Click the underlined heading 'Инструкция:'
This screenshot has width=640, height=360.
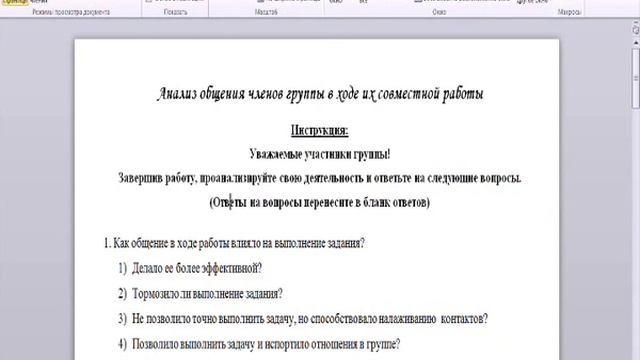click(x=320, y=131)
